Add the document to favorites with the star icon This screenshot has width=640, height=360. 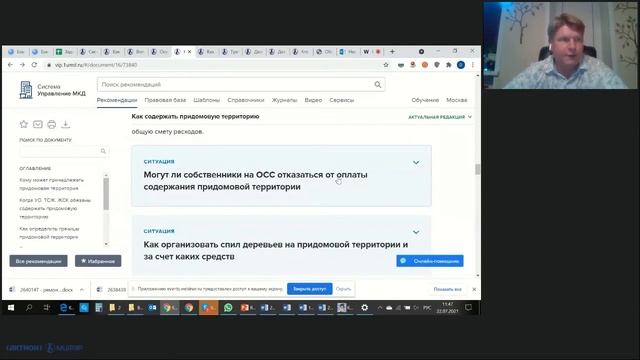pos(24,124)
